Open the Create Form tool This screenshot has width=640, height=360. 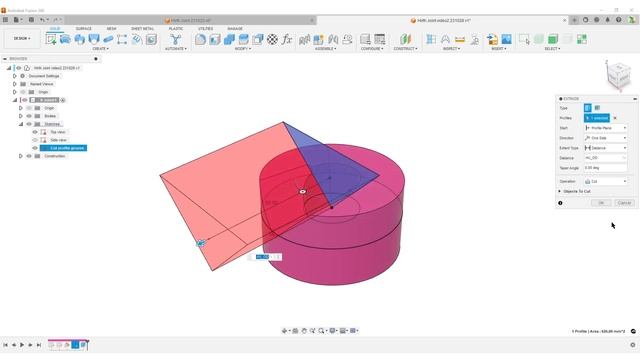(65, 39)
